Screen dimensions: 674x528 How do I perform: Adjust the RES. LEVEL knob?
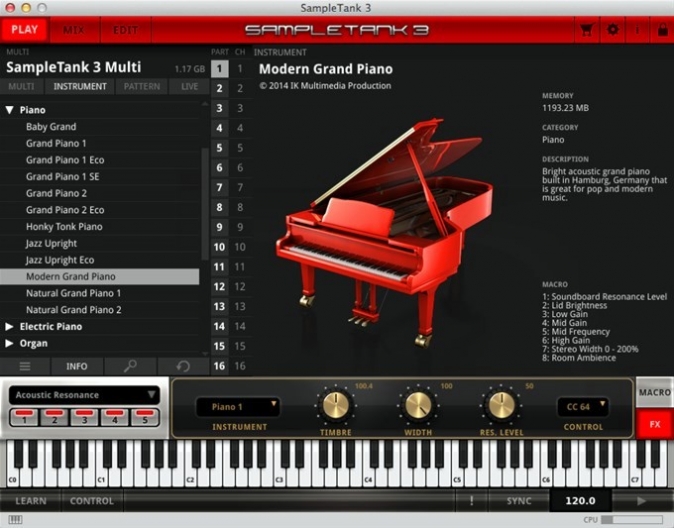[501, 405]
